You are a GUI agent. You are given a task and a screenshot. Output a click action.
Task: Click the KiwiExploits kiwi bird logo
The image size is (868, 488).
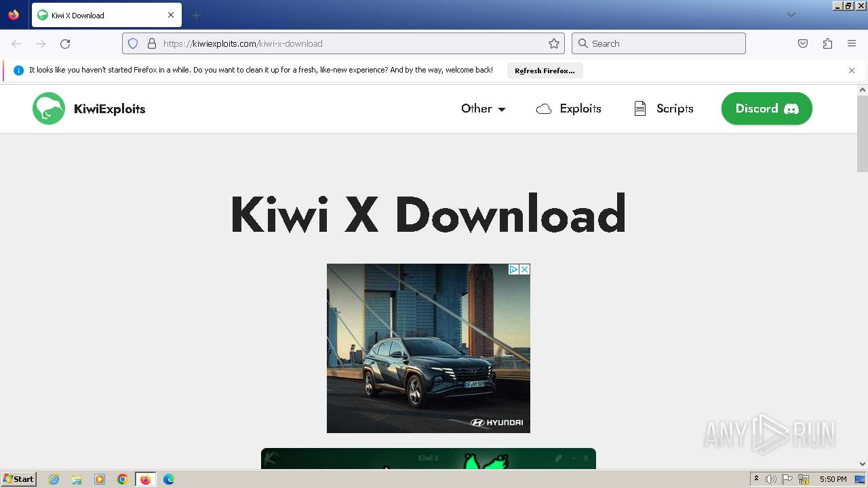[x=49, y=108]
